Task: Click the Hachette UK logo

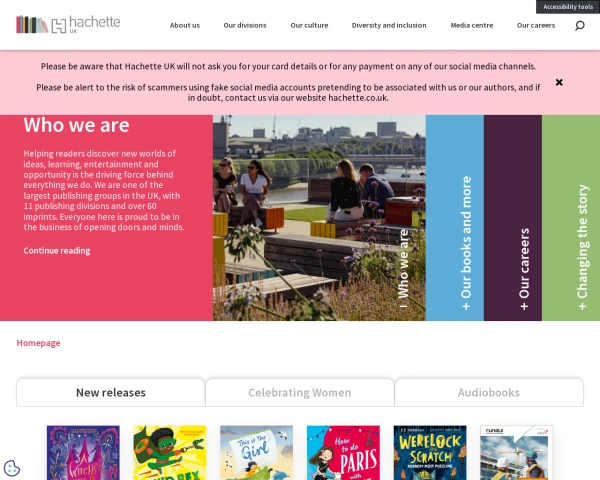Action: [x=68, y=24]
